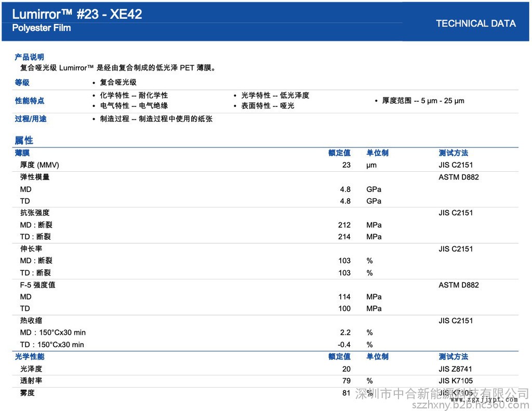Click the Polyester Film subtitle
Image resolution: width=532 pixels, height=411 pixels.
tap(42, 28)
